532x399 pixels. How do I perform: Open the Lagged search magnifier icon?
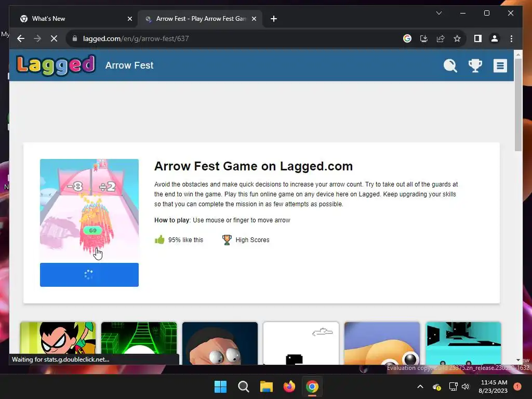(x=450, y=65)
